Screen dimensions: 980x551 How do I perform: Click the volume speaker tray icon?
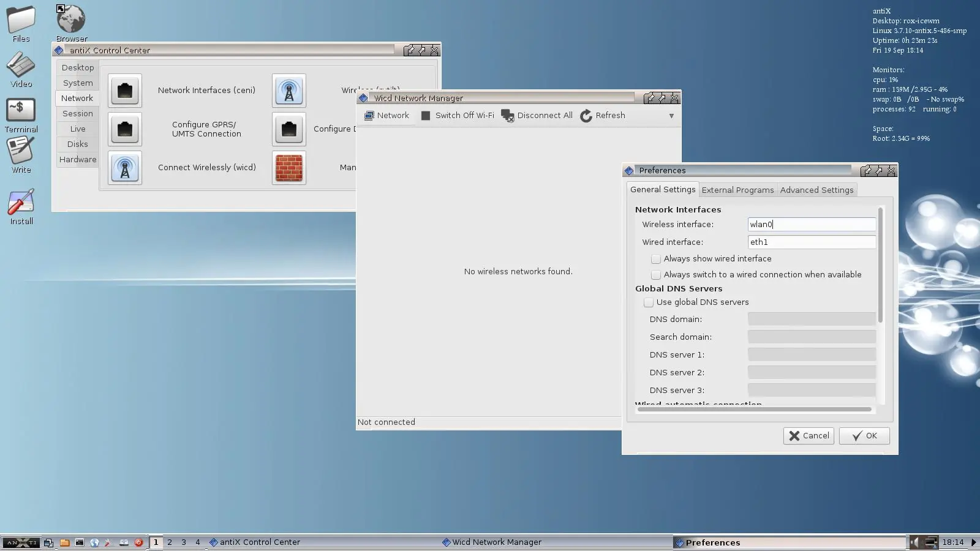click(914, 542)
